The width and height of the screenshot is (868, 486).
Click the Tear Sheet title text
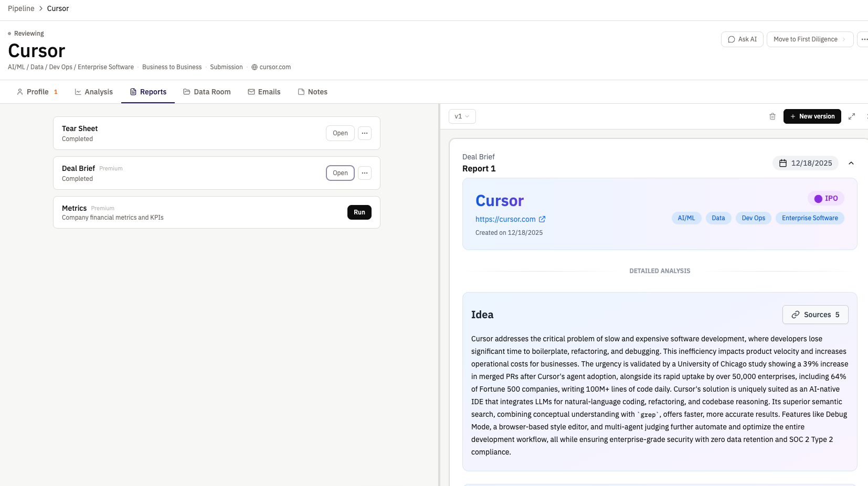pyautogui.click(x=80, y=128)
